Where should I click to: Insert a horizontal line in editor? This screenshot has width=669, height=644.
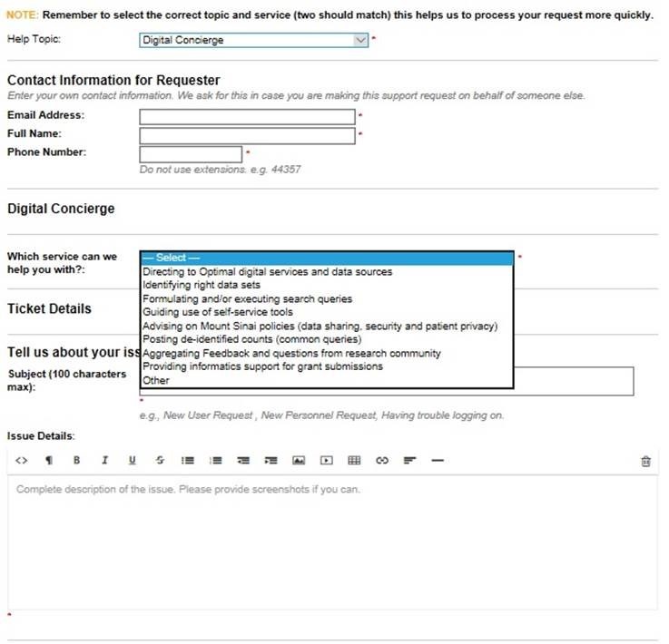point(438,461)
